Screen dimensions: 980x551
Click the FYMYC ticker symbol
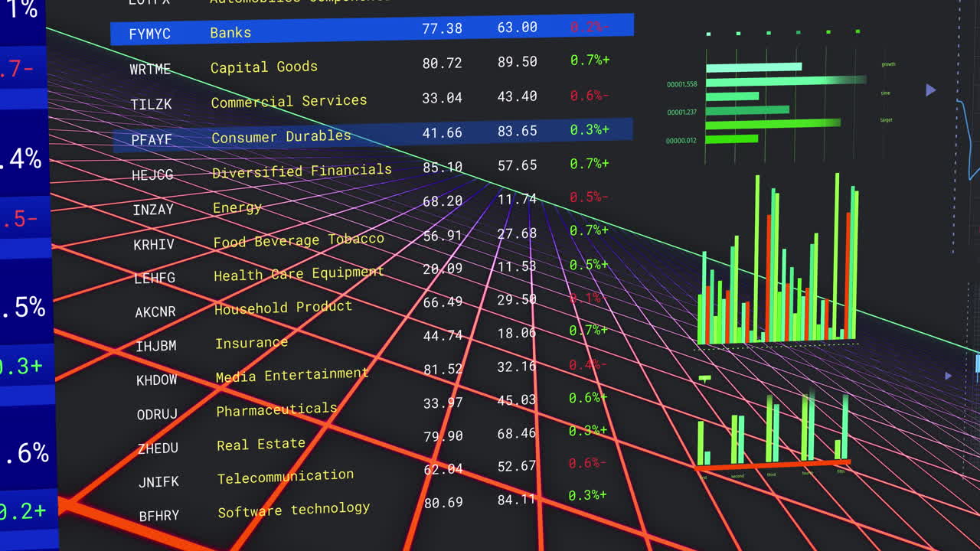point(150,34)
